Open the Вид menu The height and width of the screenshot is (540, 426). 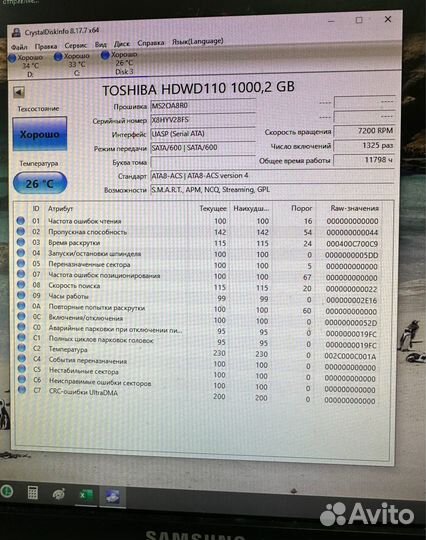101,44
